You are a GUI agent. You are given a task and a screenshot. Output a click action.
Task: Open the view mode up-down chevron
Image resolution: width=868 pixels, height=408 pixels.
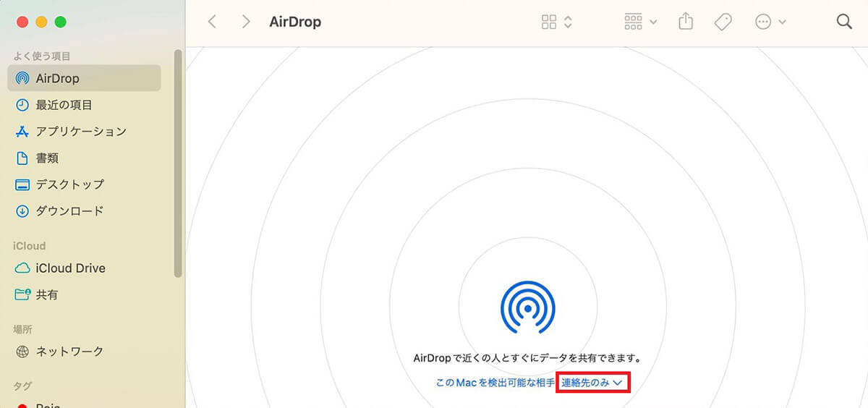568,22
